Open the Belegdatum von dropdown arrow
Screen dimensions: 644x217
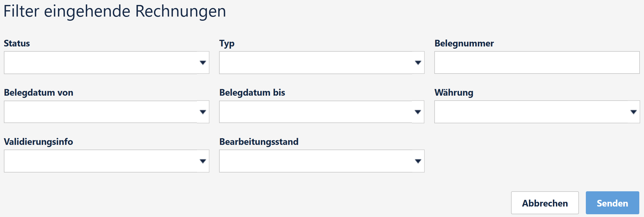tap(203, 112)
